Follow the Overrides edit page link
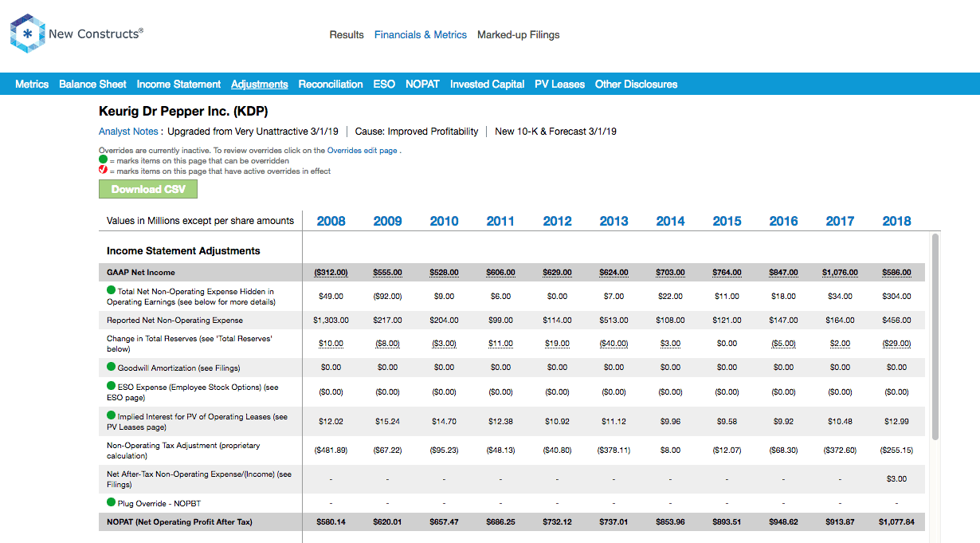Viewport: 980px width, 543px height. 363,150
